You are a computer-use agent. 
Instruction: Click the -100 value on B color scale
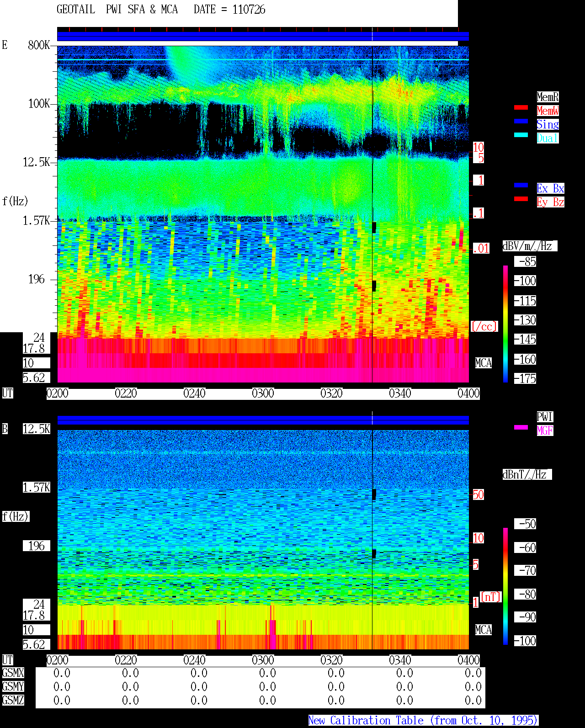click(x=526, y=641)
